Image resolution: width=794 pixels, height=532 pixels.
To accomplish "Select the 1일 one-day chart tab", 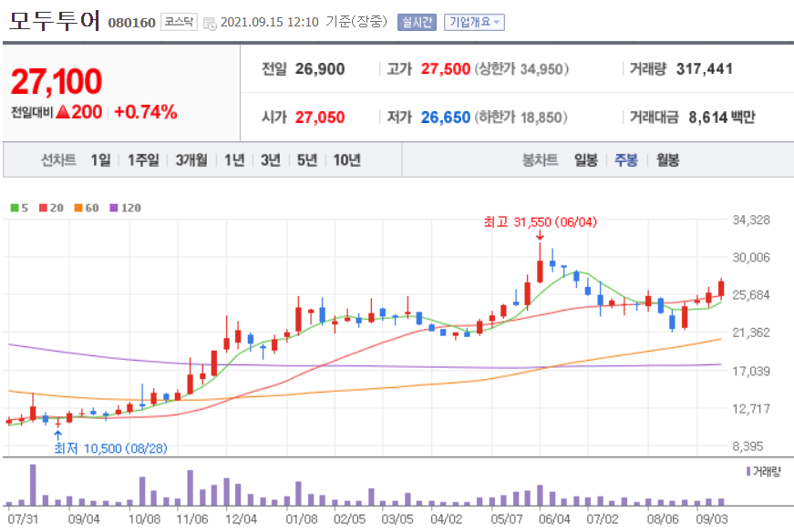I will click(98, 159).
